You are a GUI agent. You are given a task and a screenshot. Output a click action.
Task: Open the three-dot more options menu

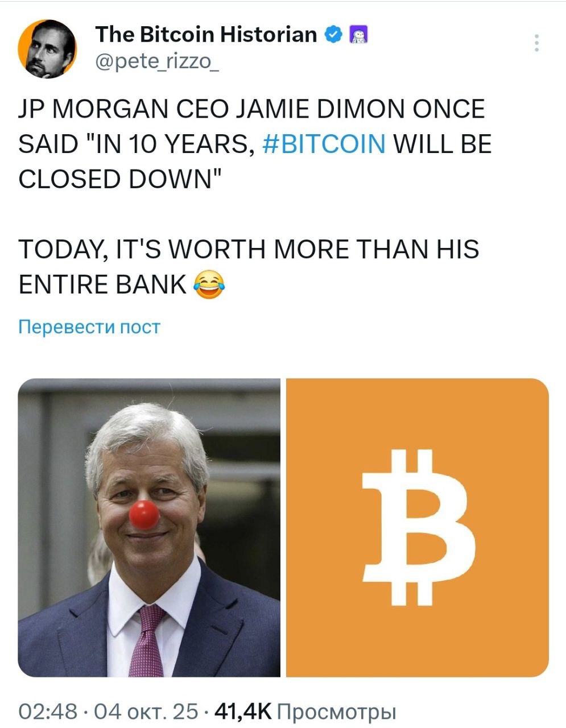pos(536,43)
